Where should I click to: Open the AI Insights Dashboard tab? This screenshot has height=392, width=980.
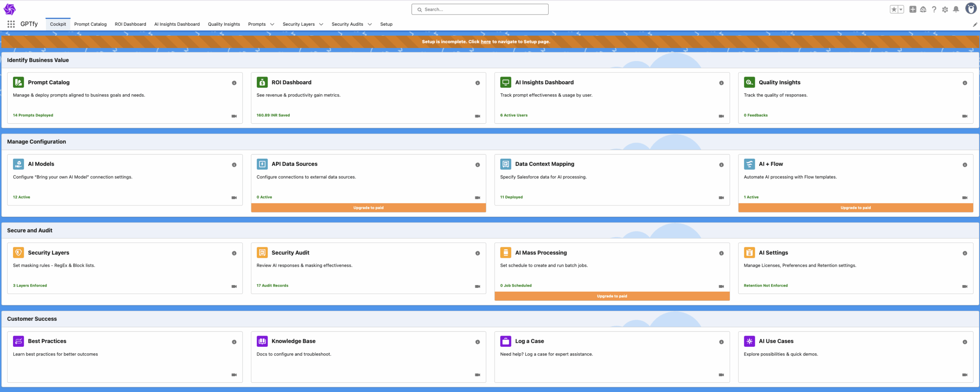tap(177, 24)
